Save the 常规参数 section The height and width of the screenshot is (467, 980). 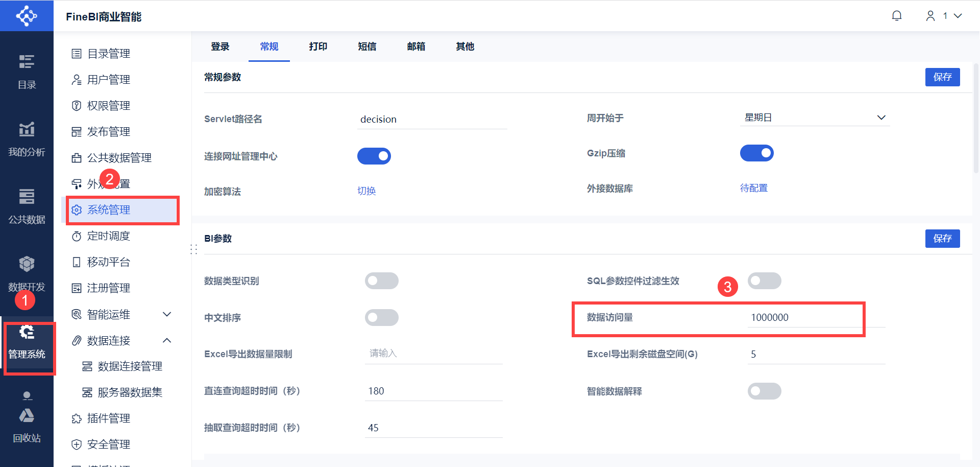point(943,77)
